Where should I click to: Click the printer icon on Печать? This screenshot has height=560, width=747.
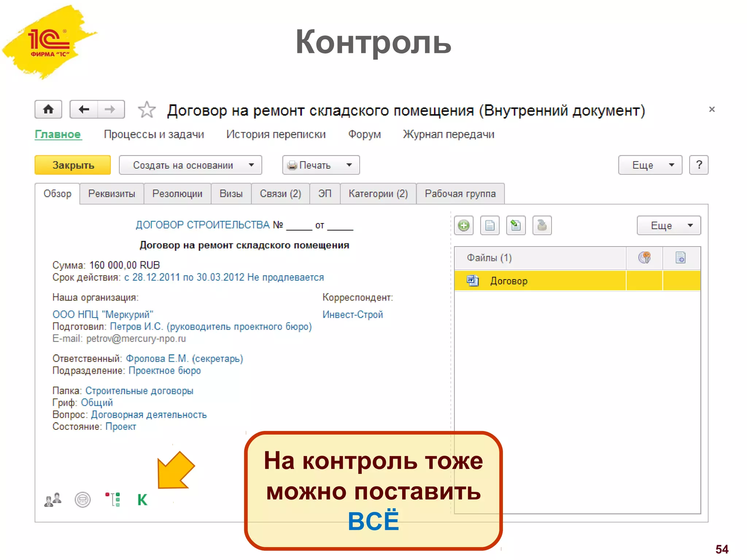292,166
